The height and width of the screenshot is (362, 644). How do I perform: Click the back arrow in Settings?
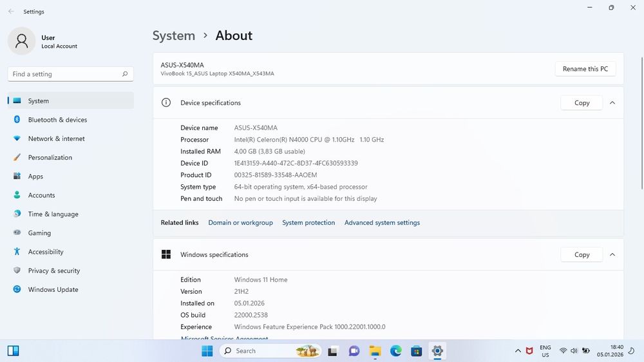11,12
